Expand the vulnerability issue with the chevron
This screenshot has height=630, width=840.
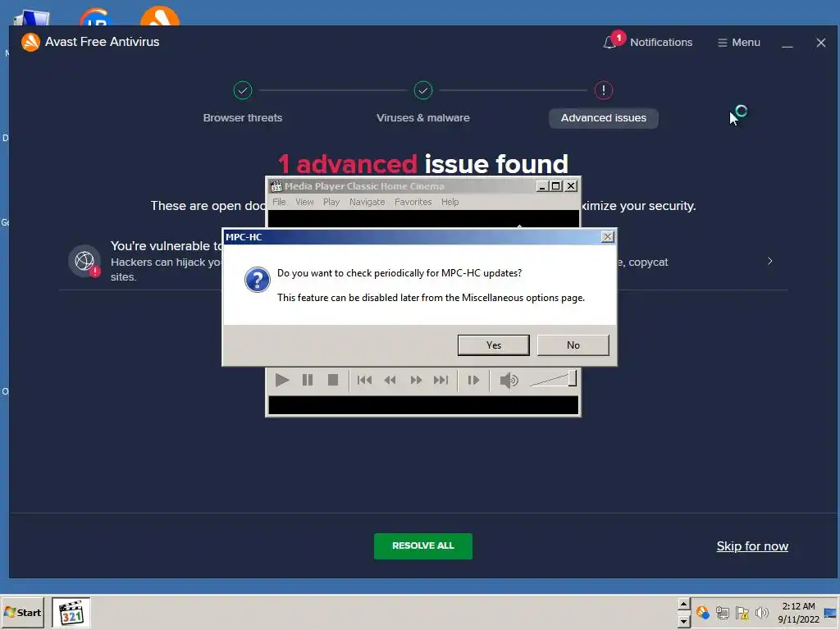tap(769, 261)
